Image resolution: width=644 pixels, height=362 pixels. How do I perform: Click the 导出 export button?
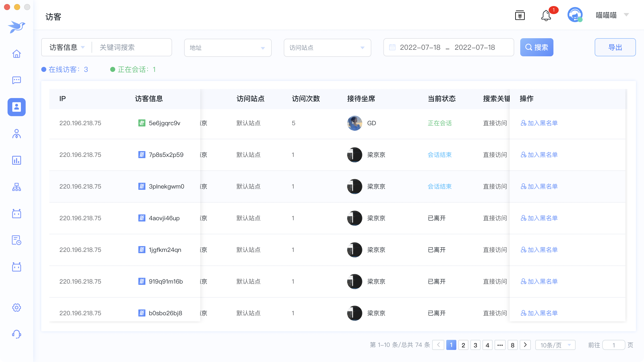(x=615, y=47)
